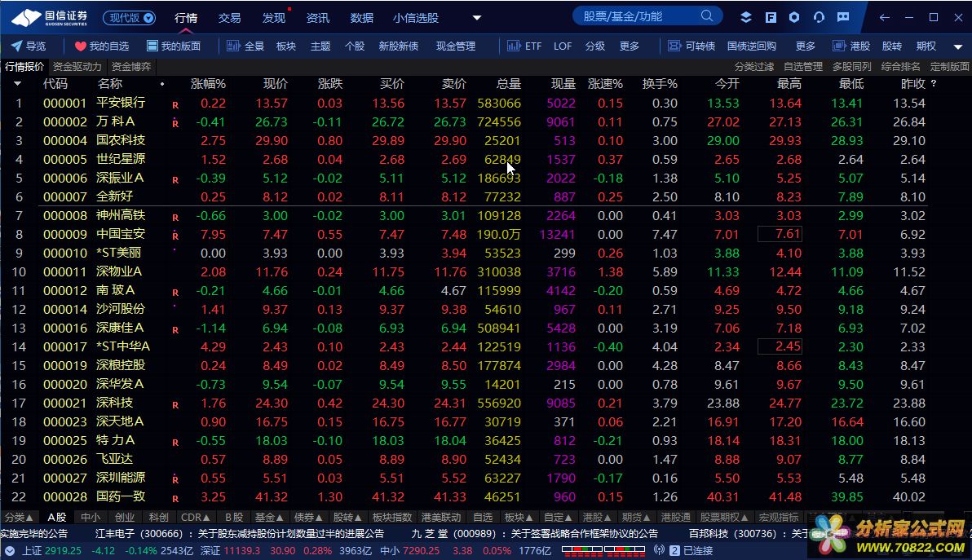Open the 资讯 news tab

317,18
